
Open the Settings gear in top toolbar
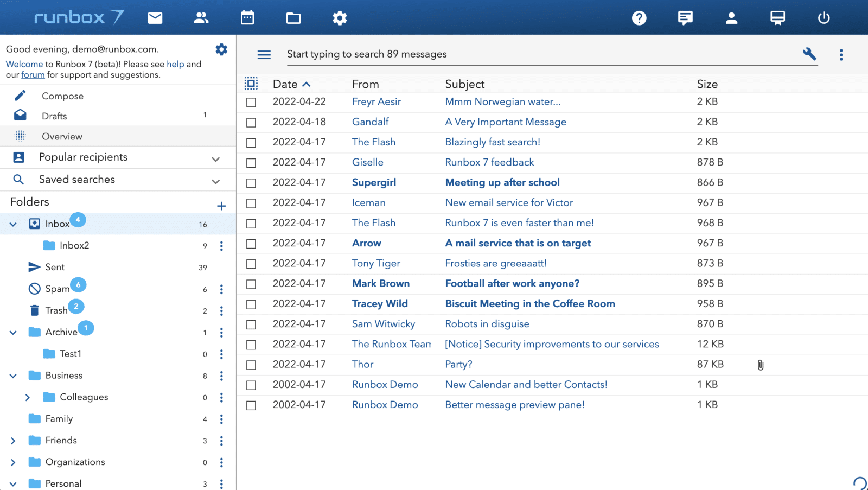point(340,17)
